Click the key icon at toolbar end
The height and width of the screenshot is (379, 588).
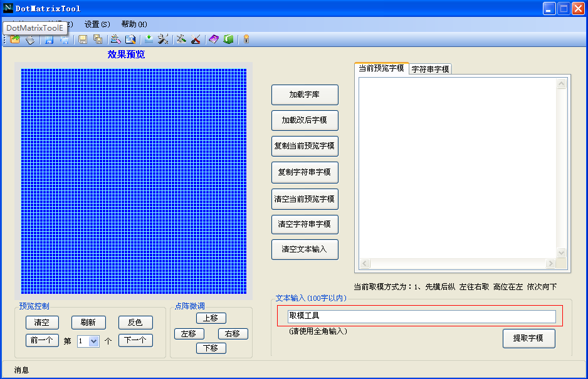(x=246, y=39)
